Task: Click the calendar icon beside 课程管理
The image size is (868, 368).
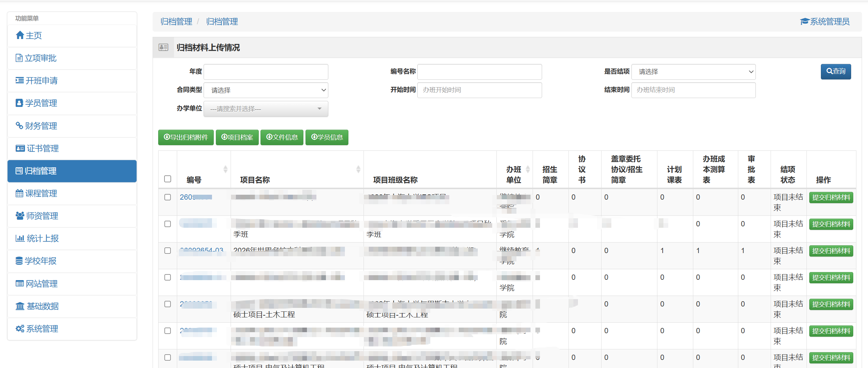Action: pyautogui.click(x=19, y=193)
